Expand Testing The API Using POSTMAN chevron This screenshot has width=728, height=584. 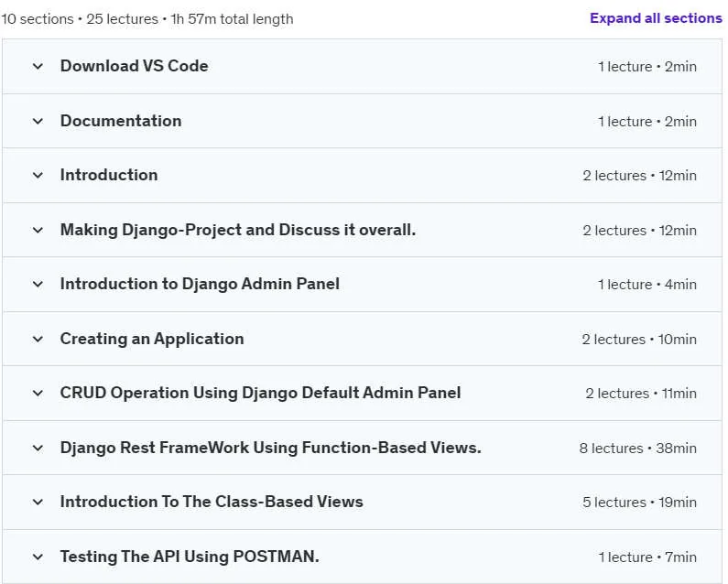[x=38, y=557]
